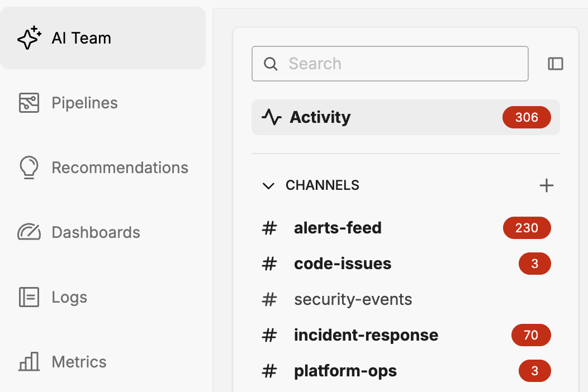Open the platform-ops channel
The image size is (588, 392).
tap(345, 371)
